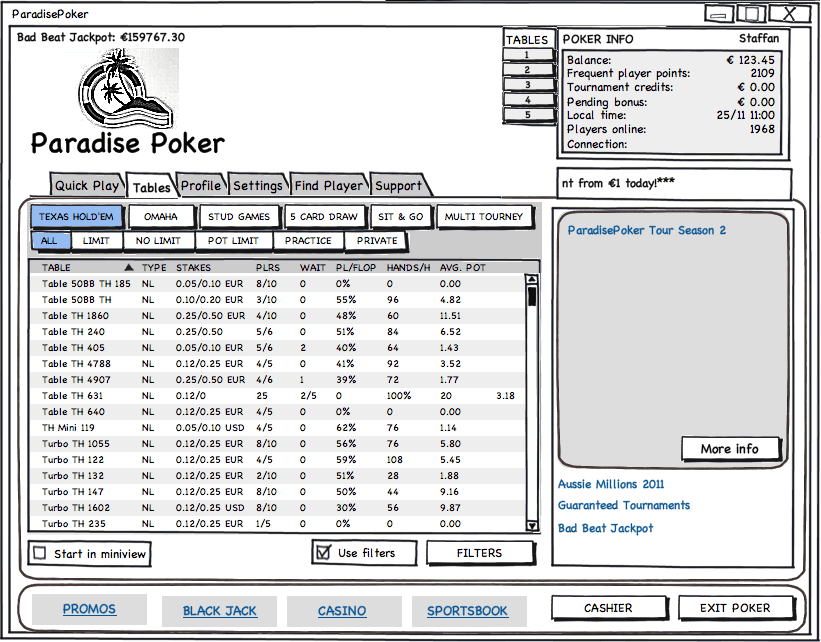This screenshot has height=642, width=821.
Task: Click the More info button
Action: 730,448
